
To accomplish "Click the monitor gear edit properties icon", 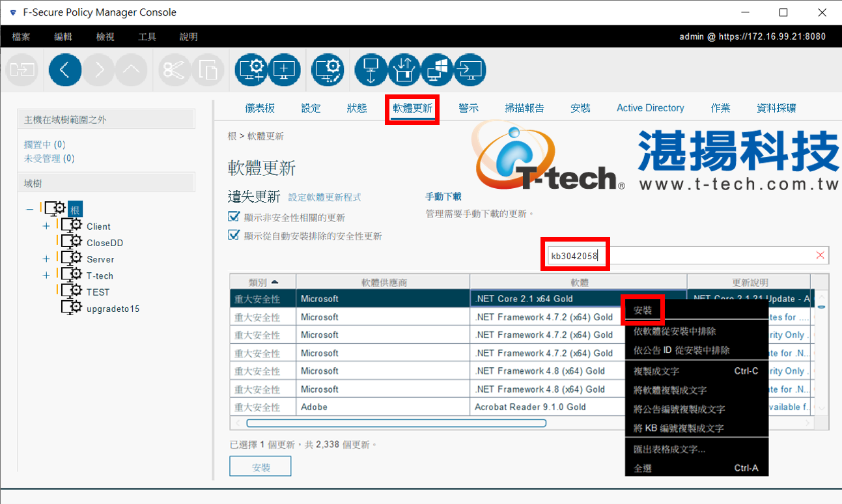I will point(328,70).
